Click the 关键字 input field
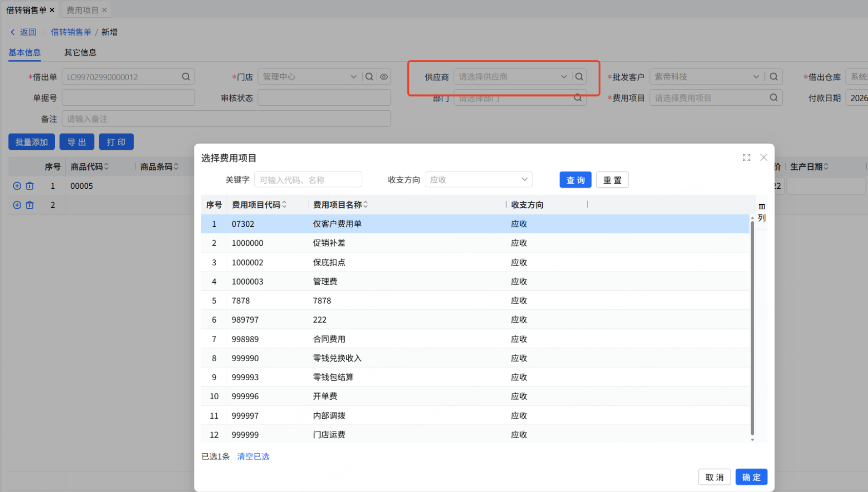868x492 pixels. pos(308,180)
